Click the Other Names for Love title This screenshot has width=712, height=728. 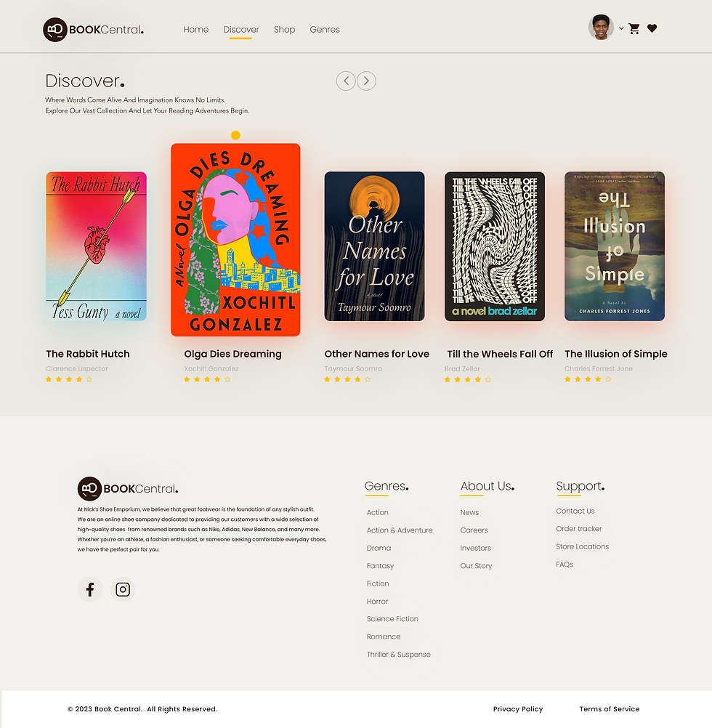click(x=377, y=354)
